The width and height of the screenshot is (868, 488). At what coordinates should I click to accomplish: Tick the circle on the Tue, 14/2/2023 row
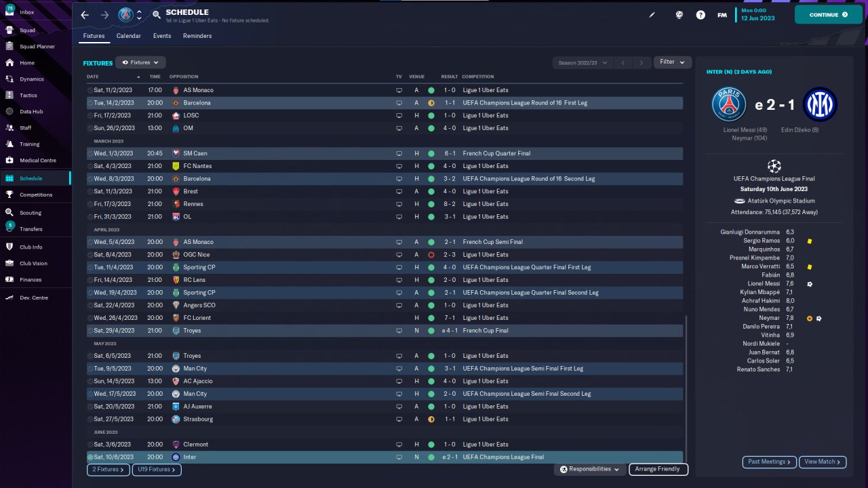pos(90,103)
